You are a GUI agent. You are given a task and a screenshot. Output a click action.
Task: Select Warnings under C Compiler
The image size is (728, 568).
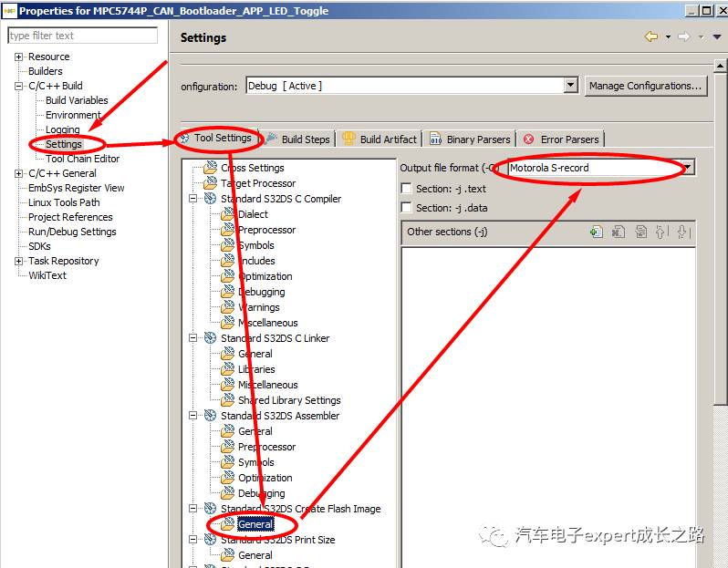click(x=258, y=307)
